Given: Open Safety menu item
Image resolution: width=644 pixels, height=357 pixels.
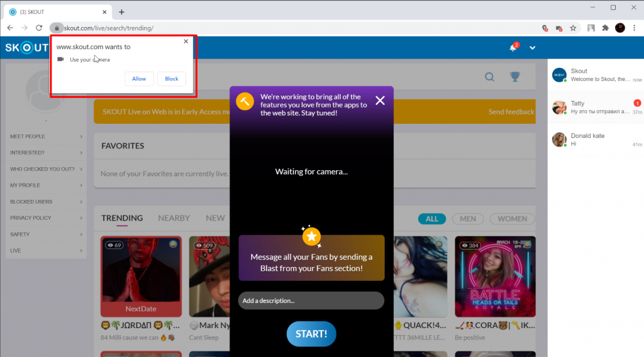Looking at the screenshot, I should pyautogui.click(x=46, y=234).
